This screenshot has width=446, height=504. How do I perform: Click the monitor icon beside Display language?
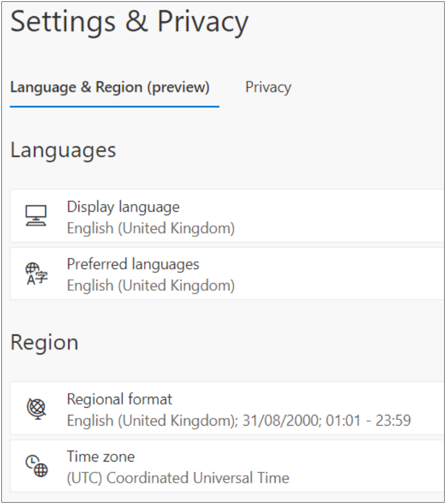click(36, 216)
